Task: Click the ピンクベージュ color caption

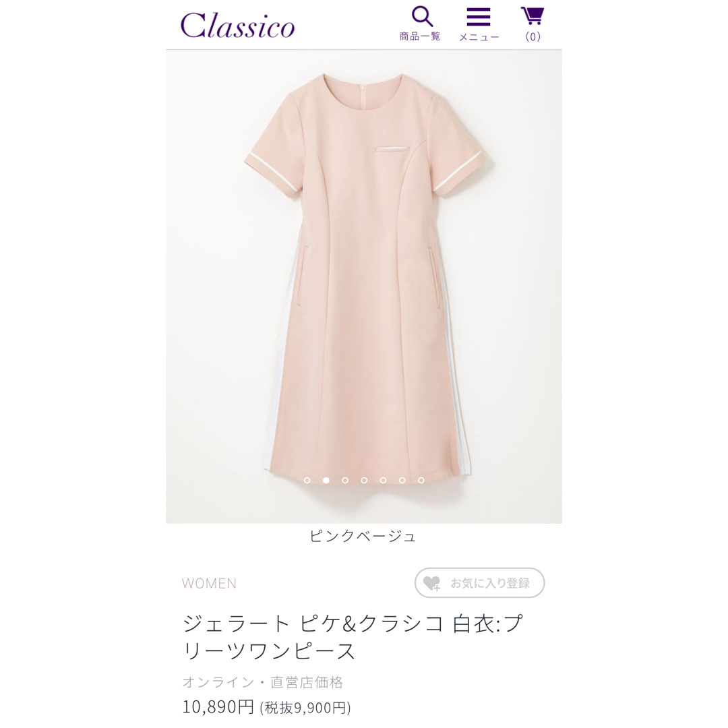Action: (x=363, y=537)
